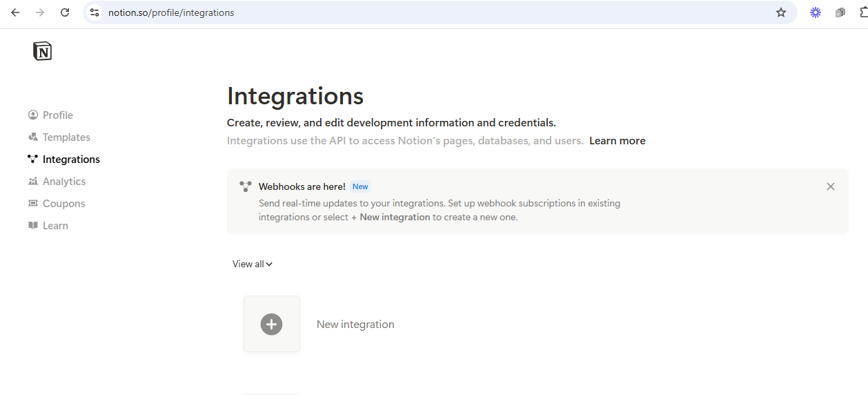The height and width of the screenshot is (395, 868).
Task: Open Analytics in the sidebar
Action: pyautogui.click(x=64, y=181)
